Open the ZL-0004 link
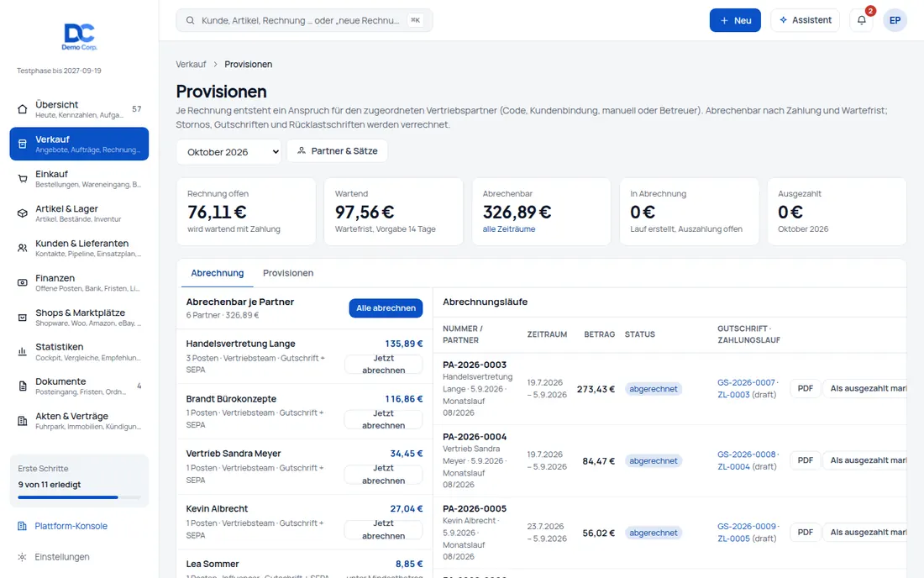Screen dimensions: 924x578 pos(733,466)
